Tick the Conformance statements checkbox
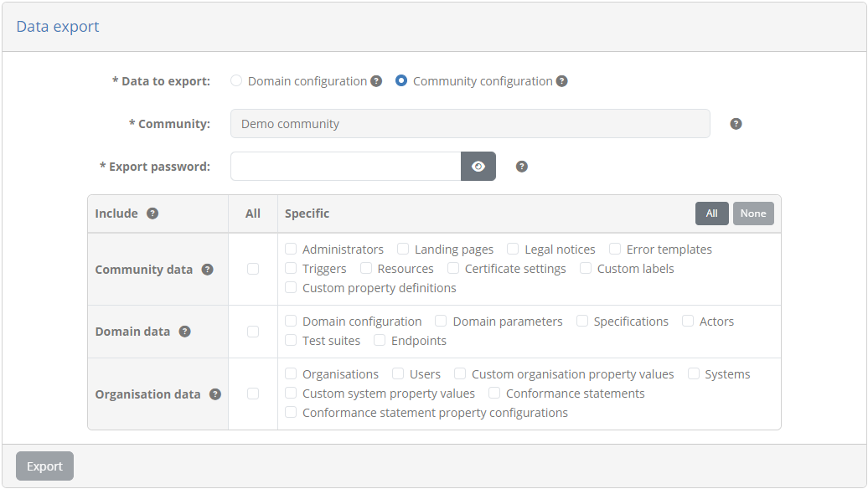Image resolution: width=868 pixels, height=489 pixels. click(494, 393)
